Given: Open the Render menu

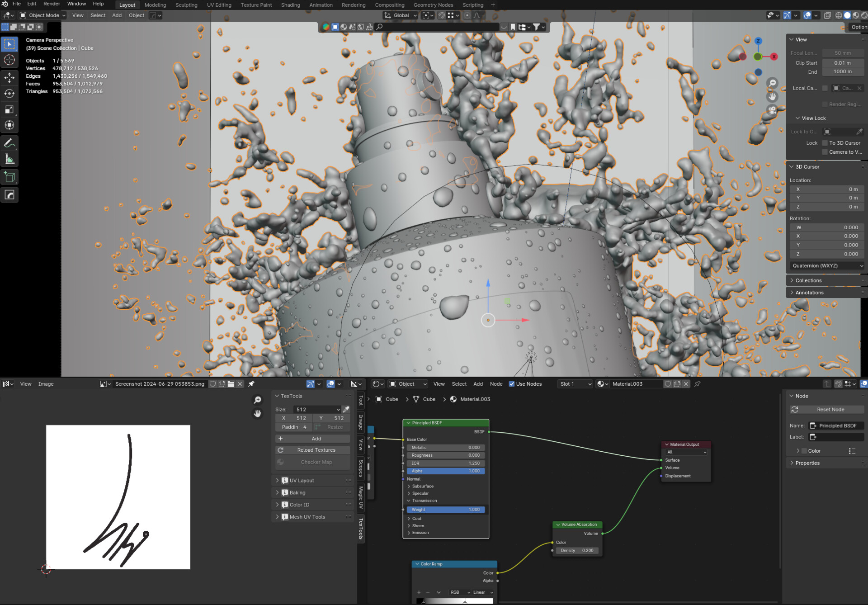Looking at the screenshot, I should (52, 4).
